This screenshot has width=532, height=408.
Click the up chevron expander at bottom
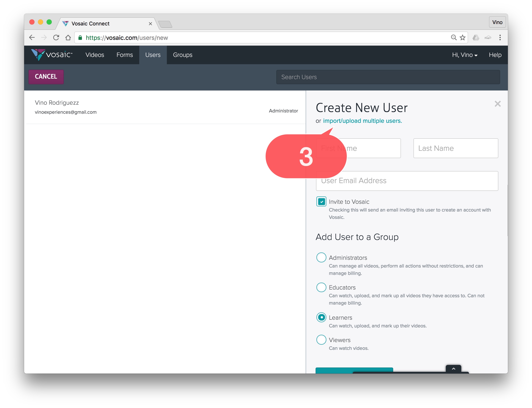pyautogui.click(x=453, y=369)
